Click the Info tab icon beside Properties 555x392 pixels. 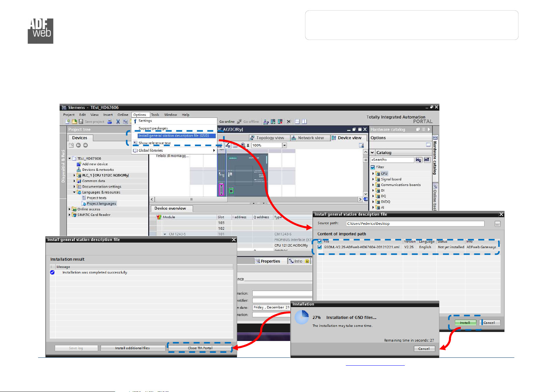[x=291, y=261]
